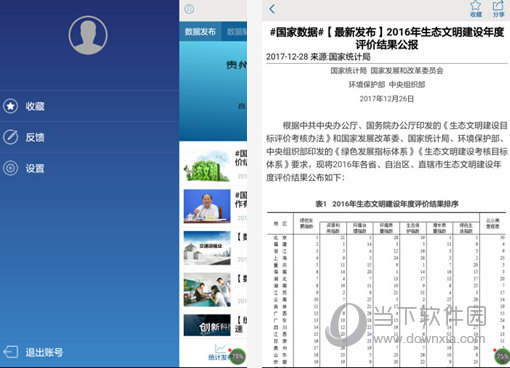Open the 收藏 menu entry
This screenshot has width=510, height=368.
click(x=89, y=106)
